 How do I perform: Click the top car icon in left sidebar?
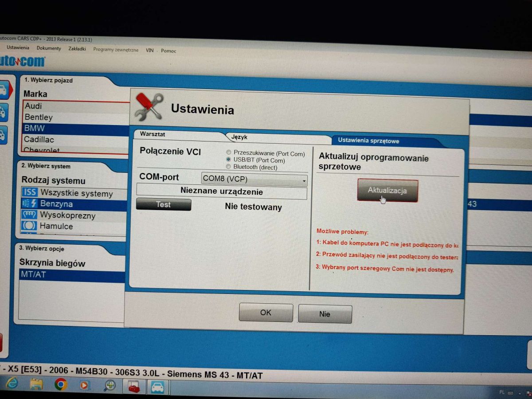pos(3,90)
